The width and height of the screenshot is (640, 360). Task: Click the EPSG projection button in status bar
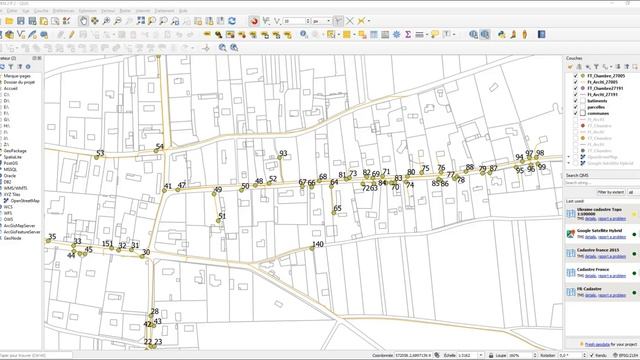(x=627, y=356)
